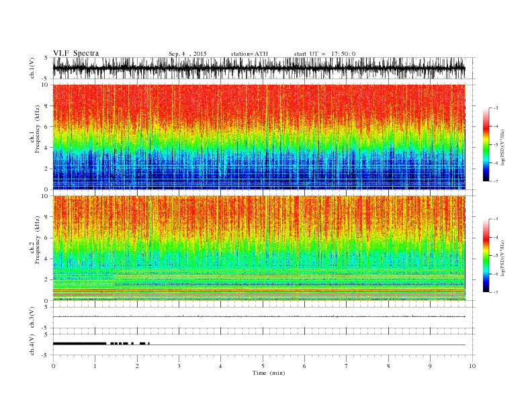Click the ch.2 frequency axis "8" tick label
This screenshot has width=532, height=411.
point(47,217)
